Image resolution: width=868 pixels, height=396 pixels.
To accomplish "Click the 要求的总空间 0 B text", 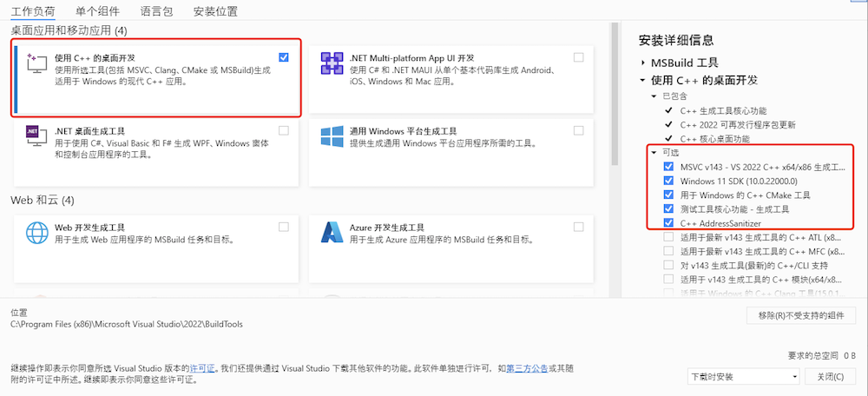I will coord(821,355).
